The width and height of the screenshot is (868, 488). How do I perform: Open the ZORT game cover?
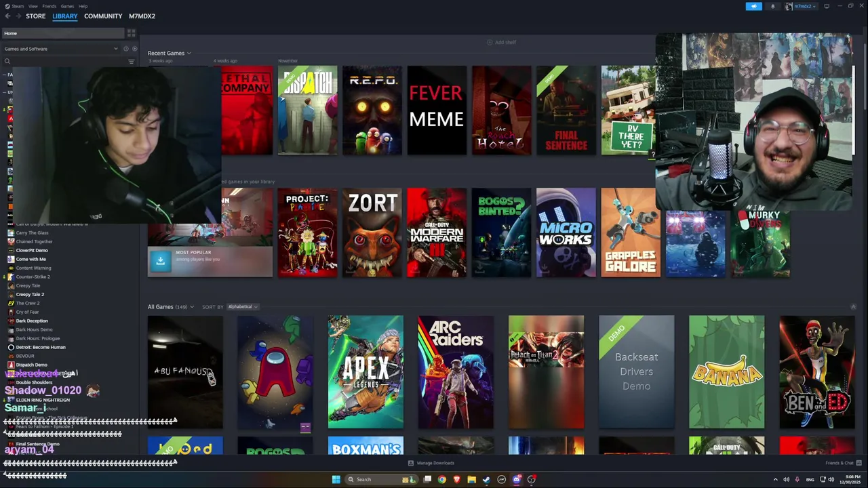(x=372, y=232)
